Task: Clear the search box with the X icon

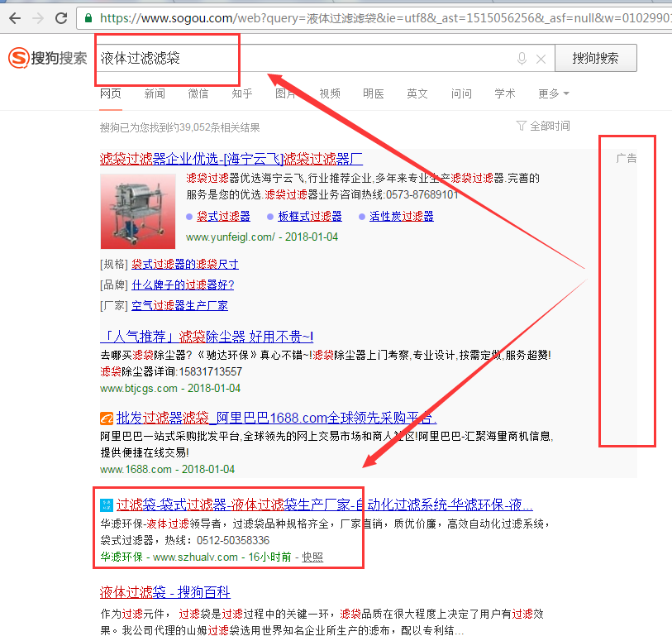Action: pos(541,59)
